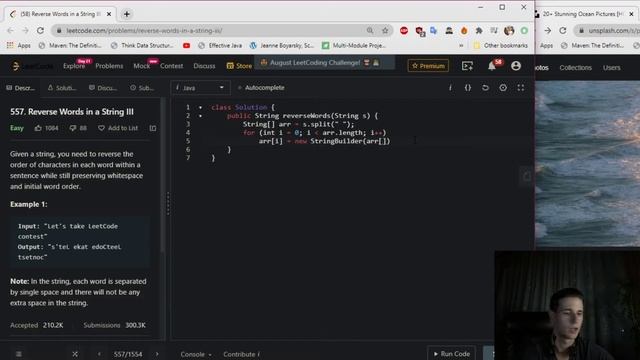Open Think Data Structures bookmark

point(142,45)
